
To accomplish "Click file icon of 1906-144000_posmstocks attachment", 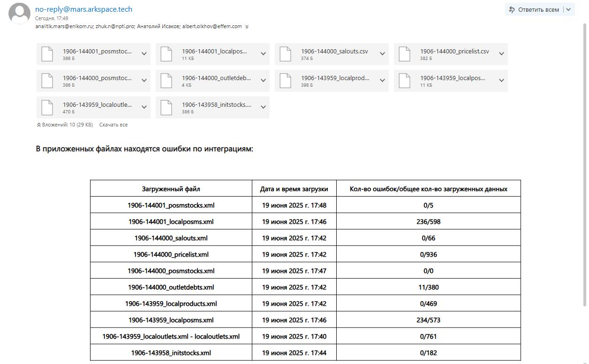I will pos(47,81).
